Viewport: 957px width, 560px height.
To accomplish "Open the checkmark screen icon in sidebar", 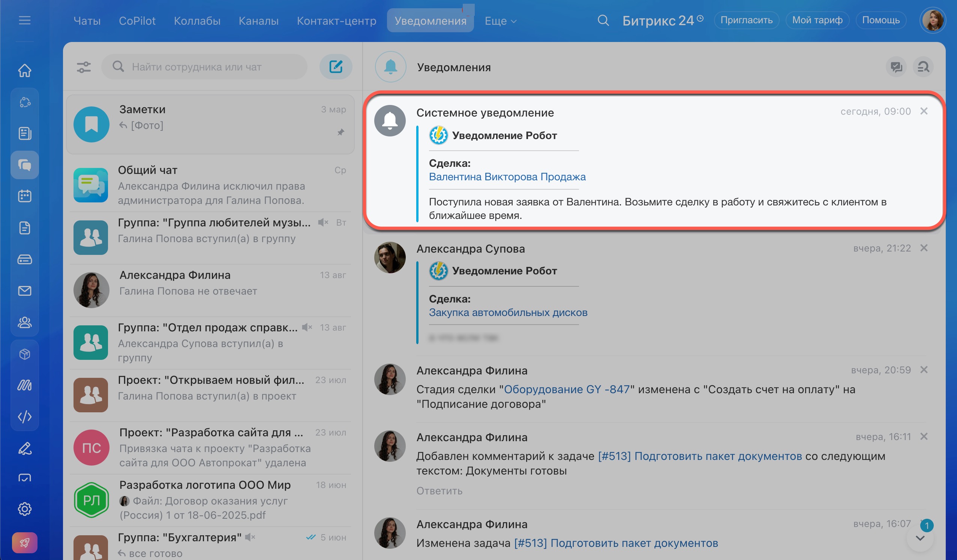I will pos(25,478).
